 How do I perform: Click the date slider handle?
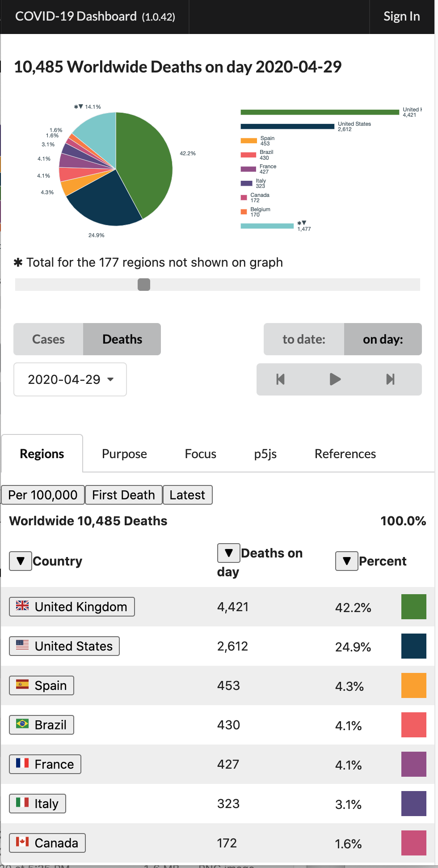(144, 285)
